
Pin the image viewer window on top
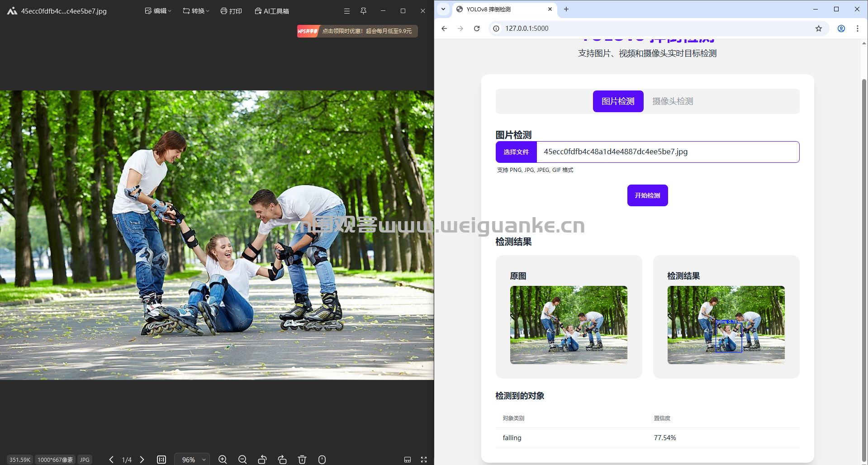tap(363, 11)
